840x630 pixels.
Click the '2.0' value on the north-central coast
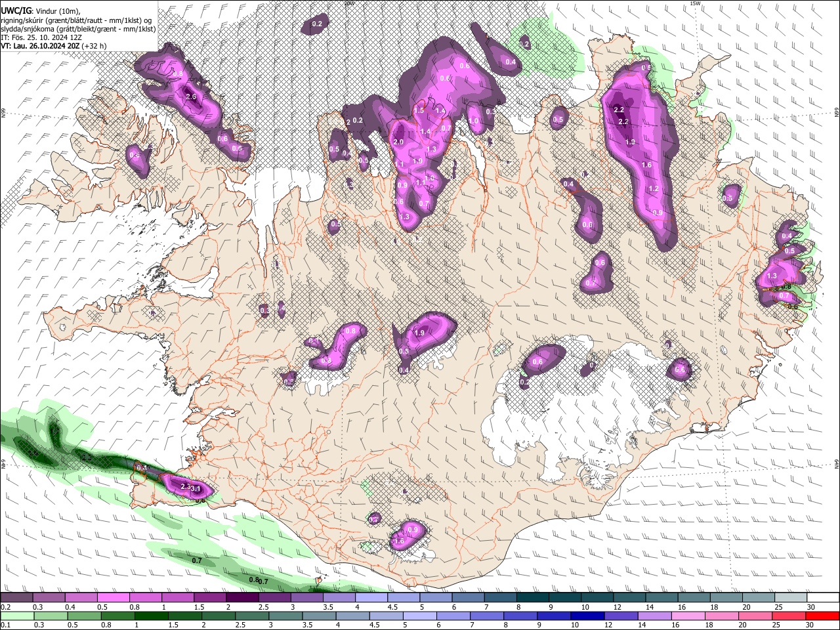[x=398, y=142]
